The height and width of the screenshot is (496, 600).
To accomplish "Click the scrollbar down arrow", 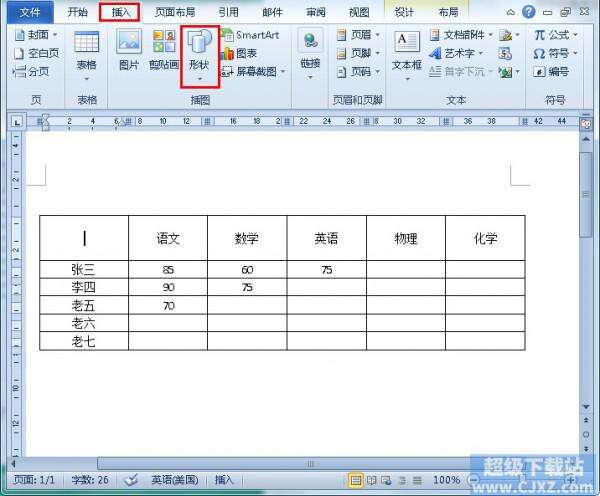I will [586, 406].
